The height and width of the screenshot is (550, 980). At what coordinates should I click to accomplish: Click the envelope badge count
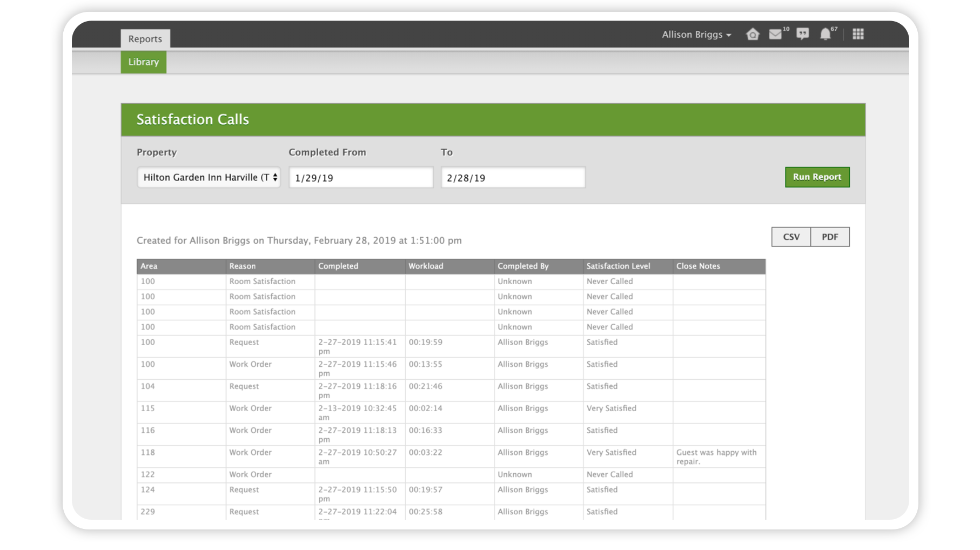(786, 29)
